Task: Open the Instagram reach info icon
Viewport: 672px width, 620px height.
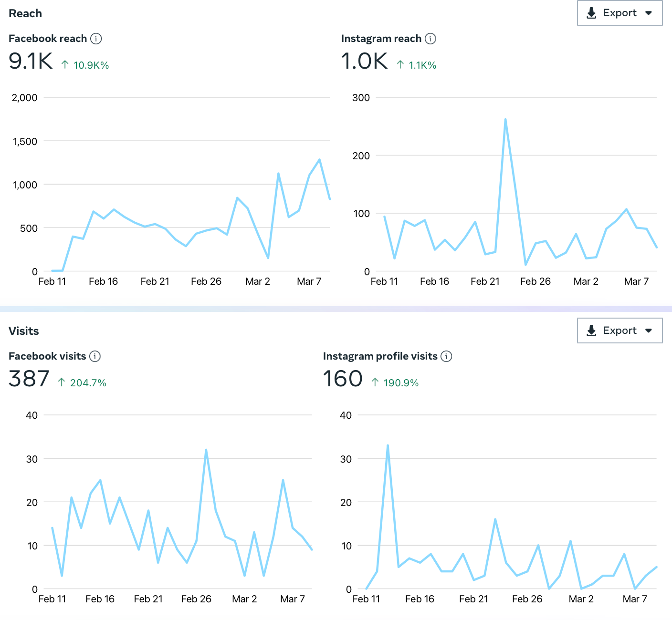Action: pos(430,39)
